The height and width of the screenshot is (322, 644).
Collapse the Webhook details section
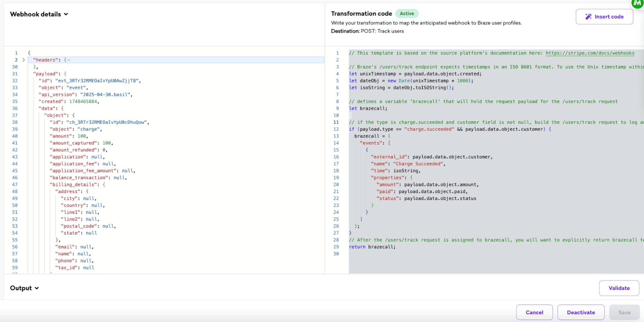click(66, 14)
